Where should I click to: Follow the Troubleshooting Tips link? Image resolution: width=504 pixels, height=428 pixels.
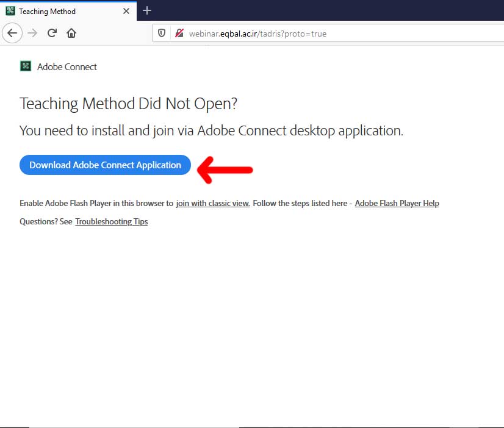click(111, 221)
